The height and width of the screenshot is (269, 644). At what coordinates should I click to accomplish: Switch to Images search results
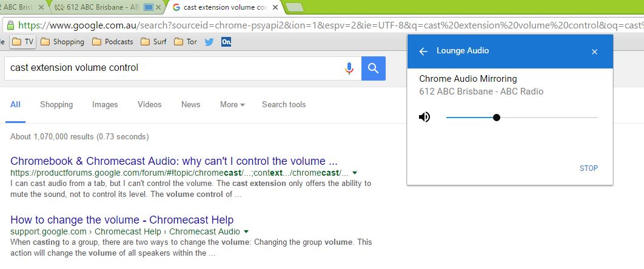(105, 105)
